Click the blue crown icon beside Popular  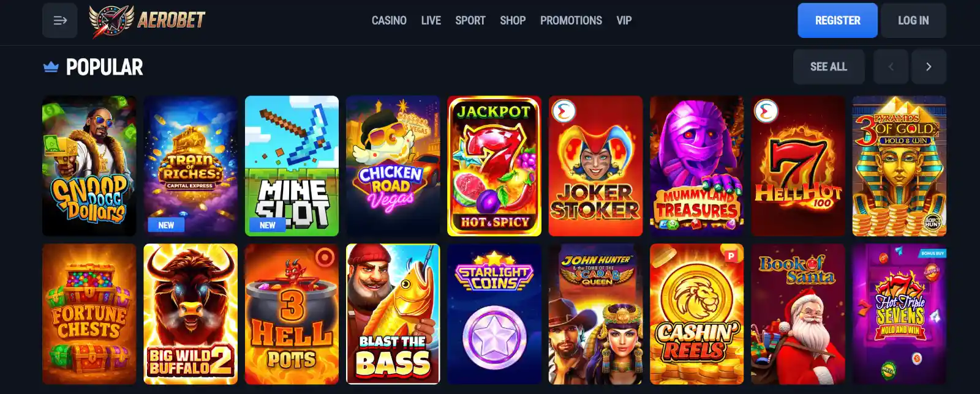coord(51,67)
